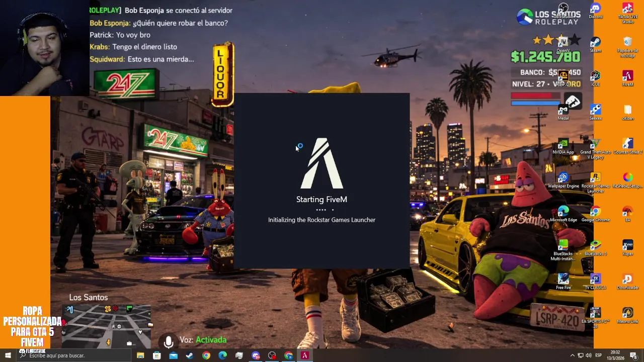Select Grand Theft Auto V Legacy shortcut
The height and width of the screenshot is (362, 644).
[595, 148]
